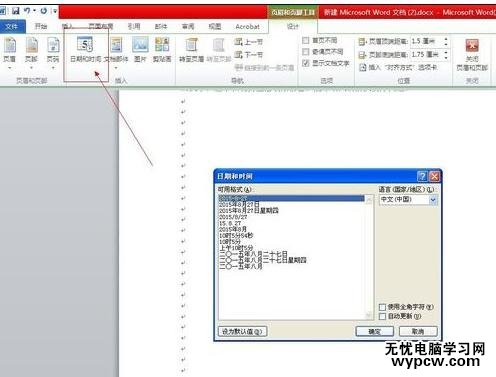Image resolution: width=496 pixels, height=377 pixels.
Task: Select time format "上午10时5分"
Action: pos(236,248)
